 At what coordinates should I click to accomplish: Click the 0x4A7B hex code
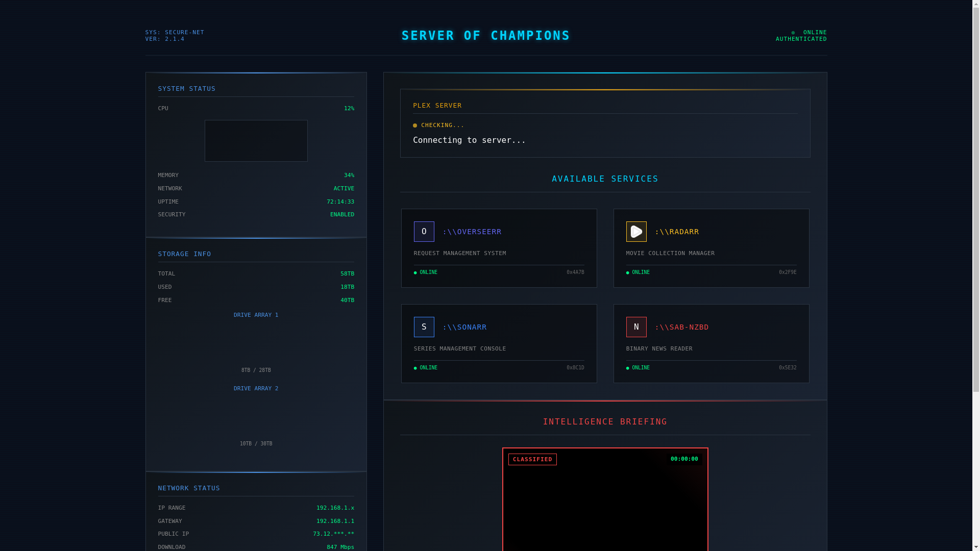tap(575, 272)
